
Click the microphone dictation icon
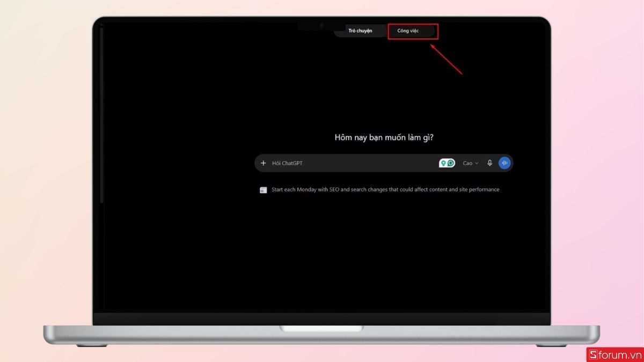coord(489,163)
